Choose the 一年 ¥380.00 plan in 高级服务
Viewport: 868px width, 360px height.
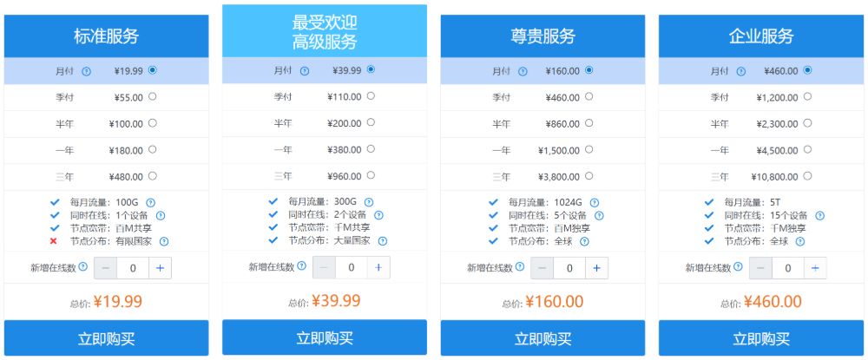pos(371,149)
